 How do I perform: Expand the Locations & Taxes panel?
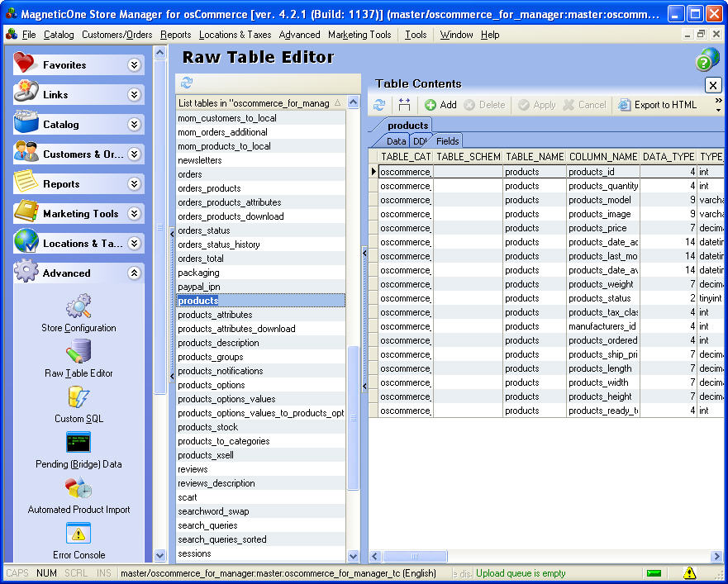coord(134,243)
